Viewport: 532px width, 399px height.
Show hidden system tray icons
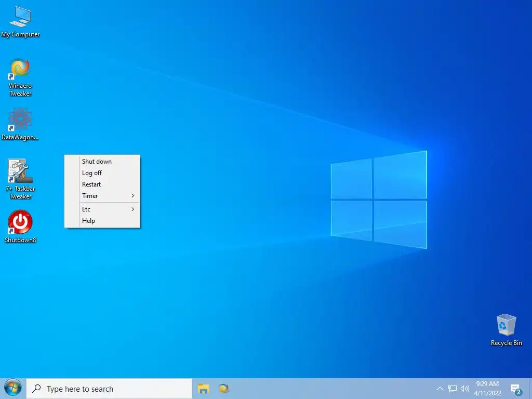pyautogui.click(x=440, y=389)
